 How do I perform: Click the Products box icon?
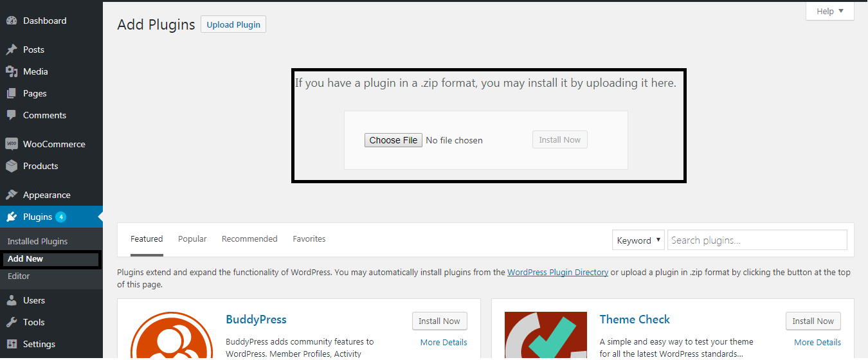pyautogui.click(x=12, y=166)
